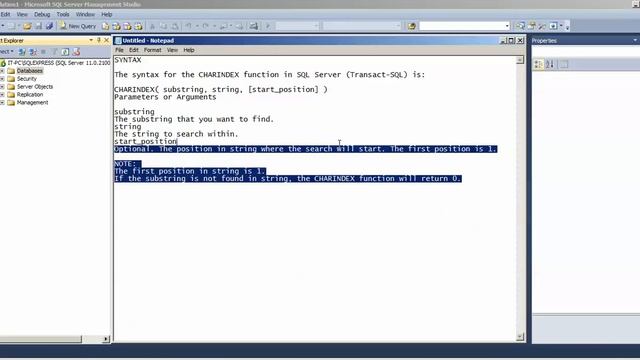640x360 pixels.
Task: Expand the Replication tree node
Action: [x=2, y=95]
